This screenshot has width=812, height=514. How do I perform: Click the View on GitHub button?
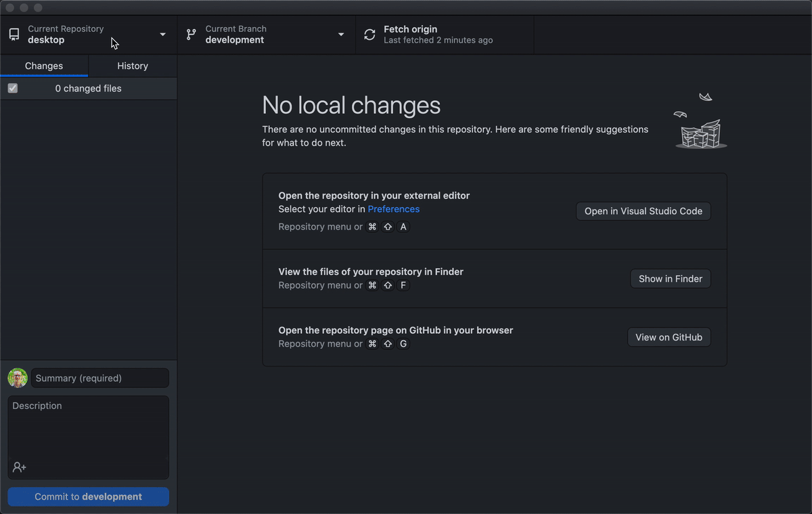click(x=669, y=337)
